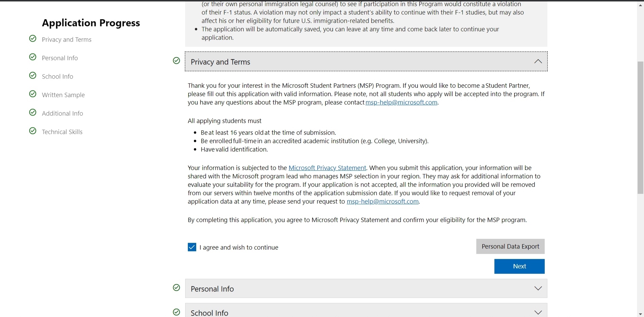Image resolution: width=644 pixels, height=317 pixels.
Task: Click the Personal Data Export button
Action: point(510,246)
